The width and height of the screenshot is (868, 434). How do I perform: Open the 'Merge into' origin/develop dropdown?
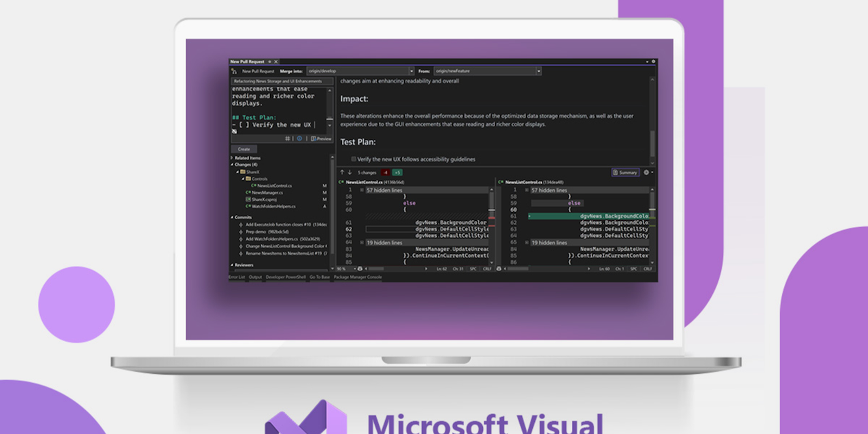pyautogui.click(x=360, y=71)
